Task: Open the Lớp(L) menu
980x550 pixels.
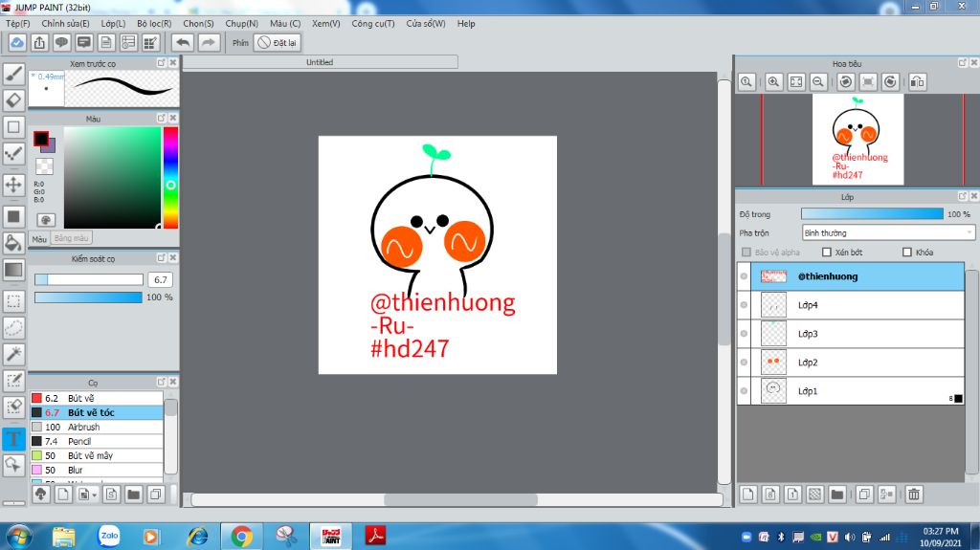Action: tap(113, 24)
